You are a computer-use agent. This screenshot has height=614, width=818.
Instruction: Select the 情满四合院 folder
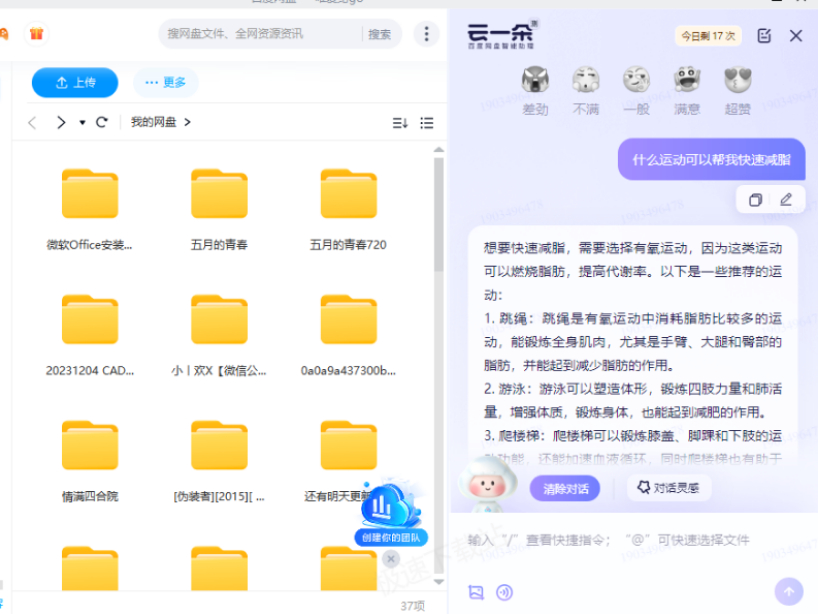(x=90, y=462)
